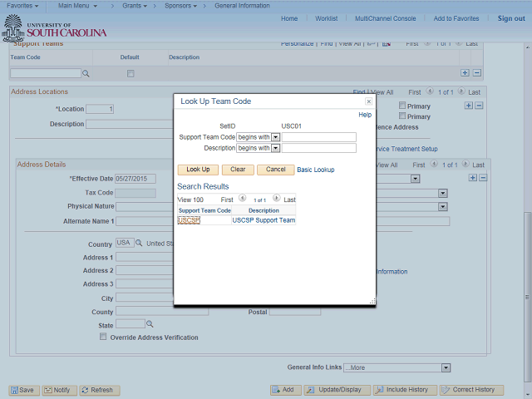
Task: Click the lookup dialog resize handle
Action: click(372, 301)
